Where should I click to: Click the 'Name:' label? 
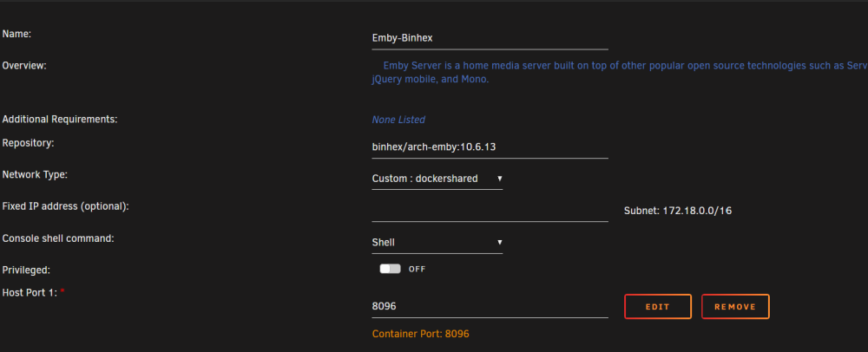click(16, 34)
